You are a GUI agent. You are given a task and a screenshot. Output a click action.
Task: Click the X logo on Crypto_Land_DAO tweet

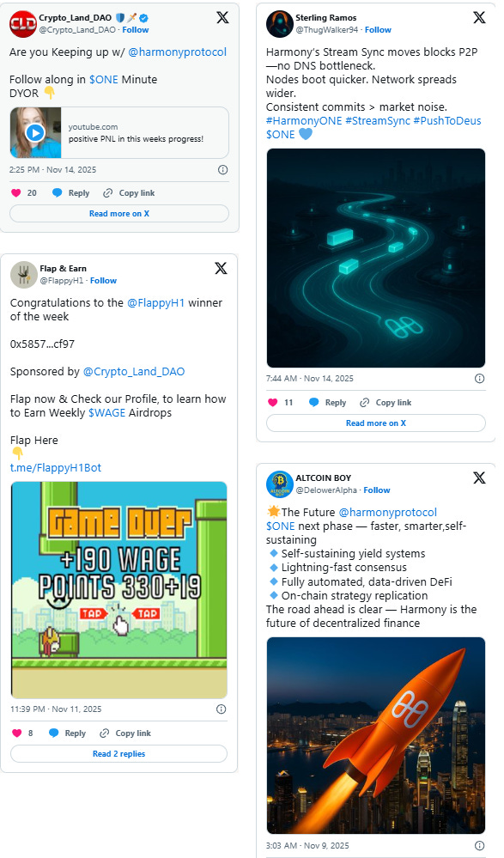click(x=222, y=17)
